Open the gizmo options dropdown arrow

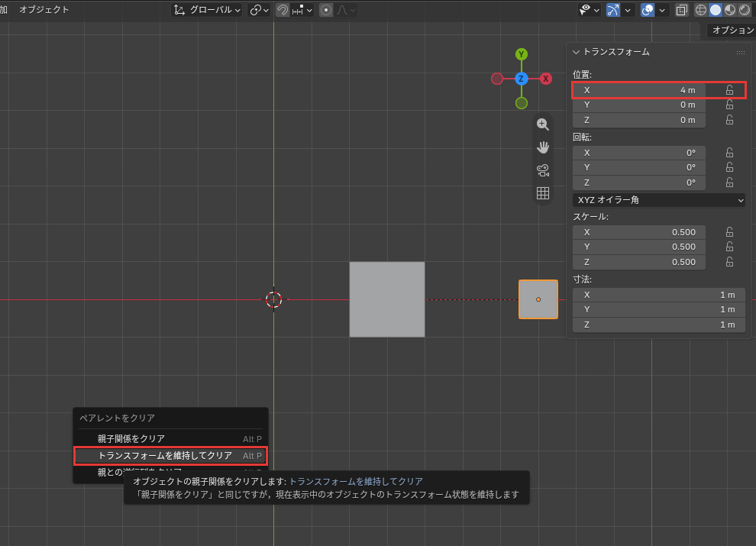coord(627,10)
